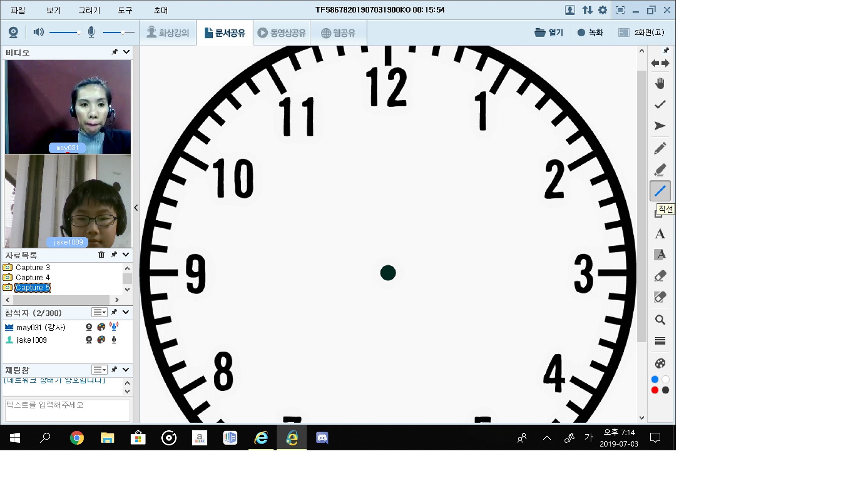Select the pencil drawing tool
The image size is (868, 491).
(x=660, y=148)
